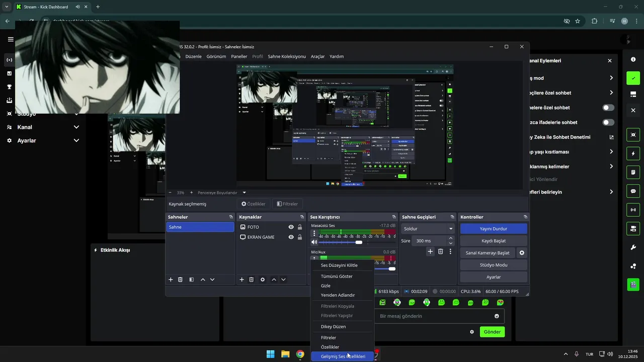The image size is (644, 362).
Task: Click the message input field
Action: point(435,316)
